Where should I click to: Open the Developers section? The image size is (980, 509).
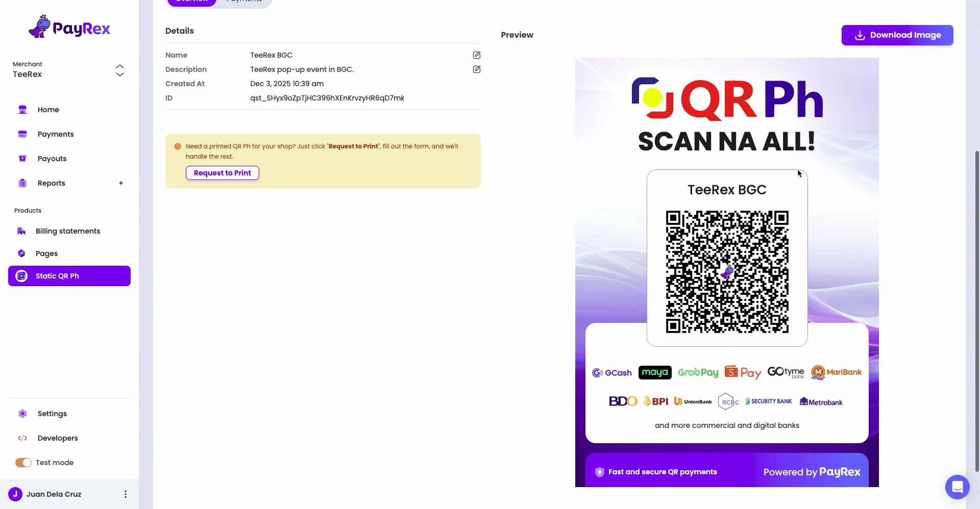(x=57, y=438)
